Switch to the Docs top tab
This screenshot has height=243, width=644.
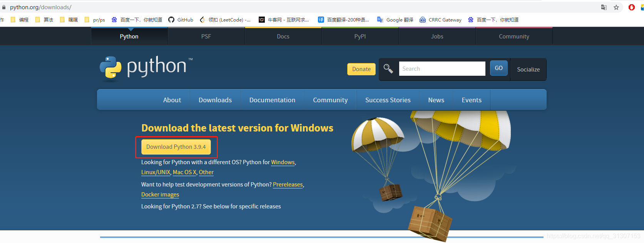283,36
